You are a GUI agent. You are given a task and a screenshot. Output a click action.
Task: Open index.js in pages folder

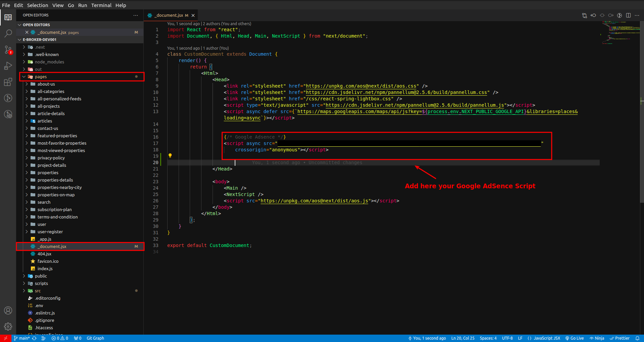click(80, 268)
